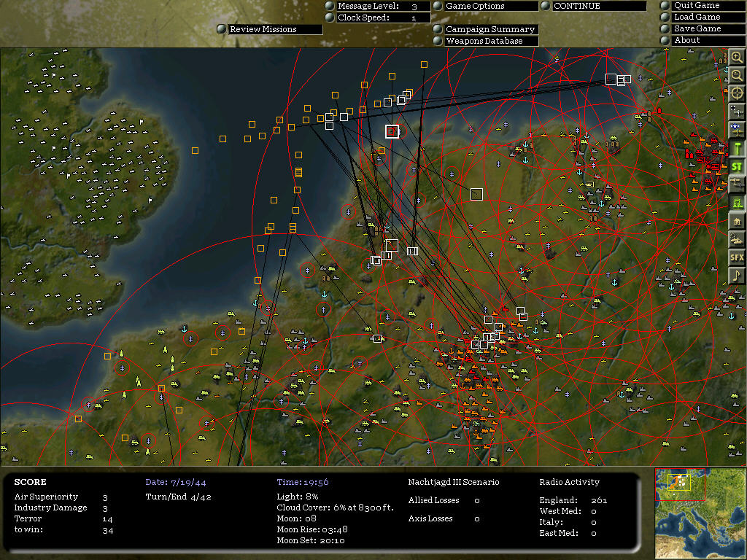Image resolution: width=747 pixels, height=560 pixels.
Task: Click the Terror score row
Action: [64, 518]
